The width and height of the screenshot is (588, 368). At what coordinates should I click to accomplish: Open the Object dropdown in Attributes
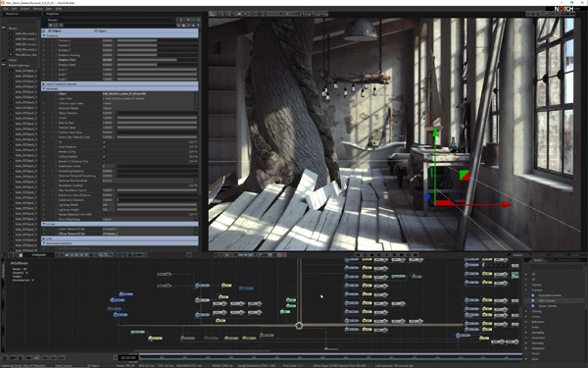150,93
